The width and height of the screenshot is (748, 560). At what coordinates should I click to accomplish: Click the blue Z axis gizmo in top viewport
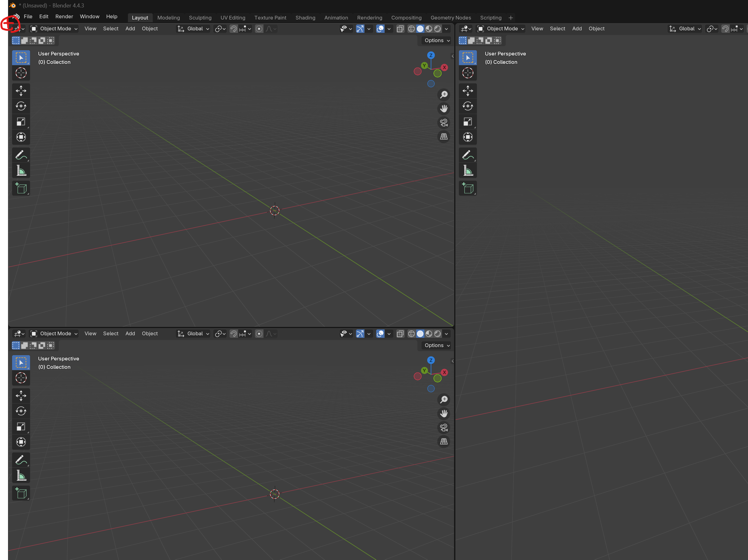click(x=431, y=55)
